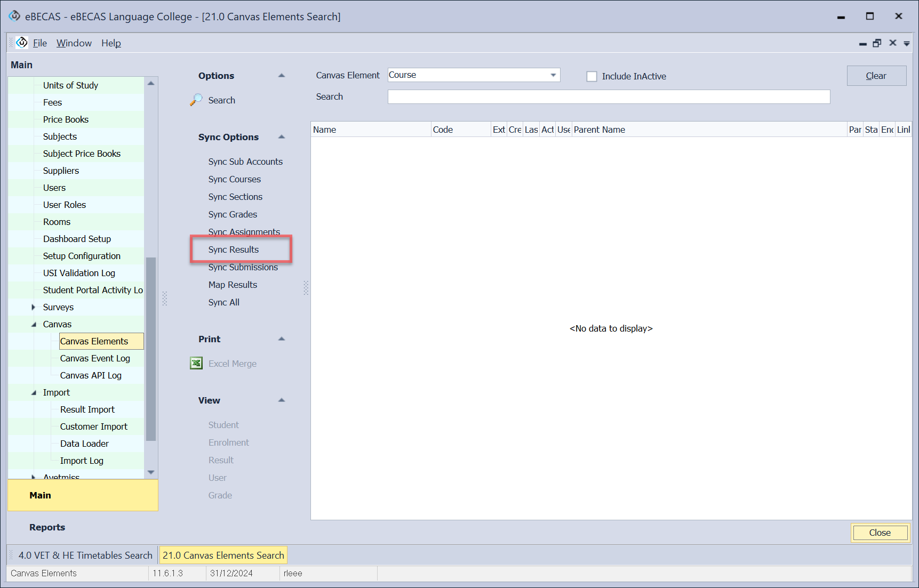Collapse the Options section arrow
This screenshot has width=919, height=588.
coord(282,76)
